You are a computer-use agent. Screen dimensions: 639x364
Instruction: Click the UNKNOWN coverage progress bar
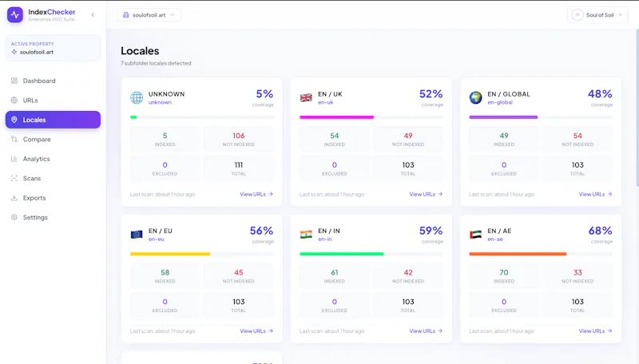(202, 117)
